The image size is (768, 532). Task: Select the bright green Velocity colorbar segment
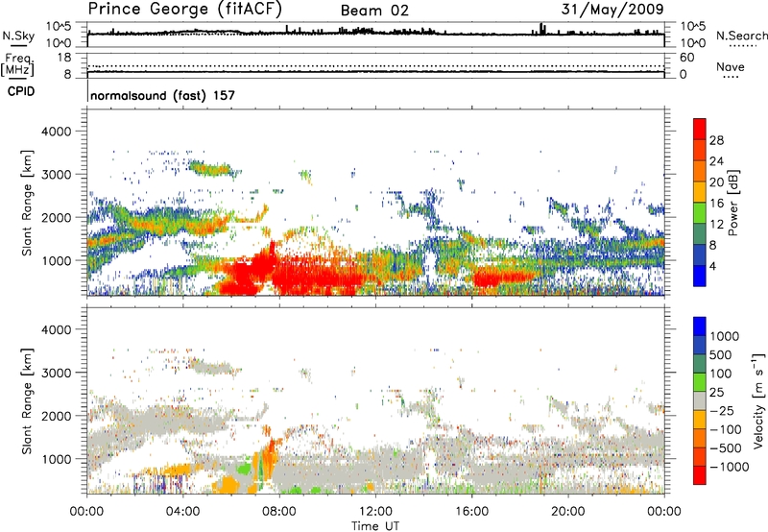click(700, 382)
